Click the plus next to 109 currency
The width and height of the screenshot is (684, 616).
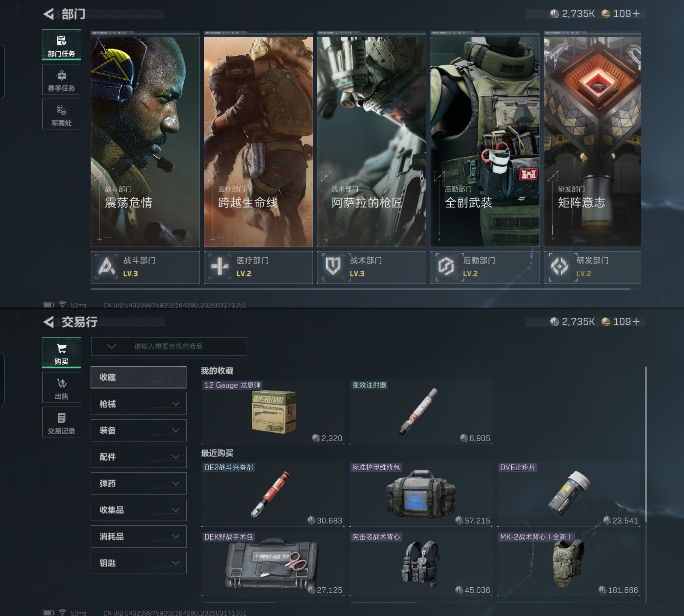(636, 14)
